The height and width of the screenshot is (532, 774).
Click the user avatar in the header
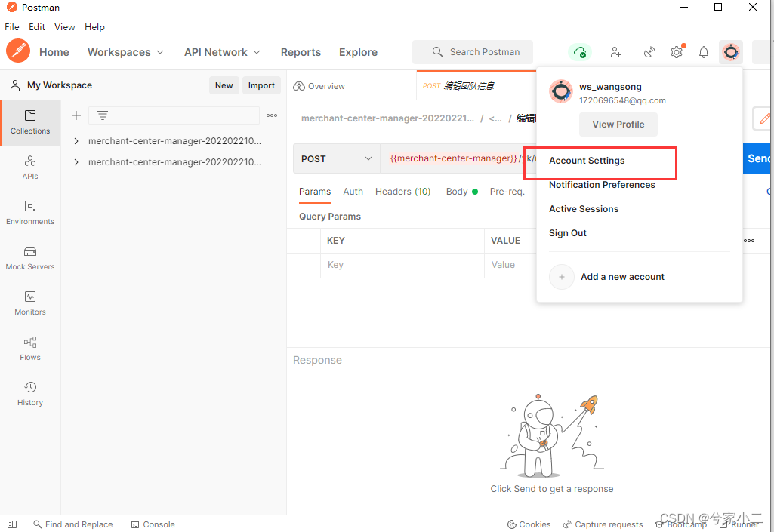[x=730, y=52]
